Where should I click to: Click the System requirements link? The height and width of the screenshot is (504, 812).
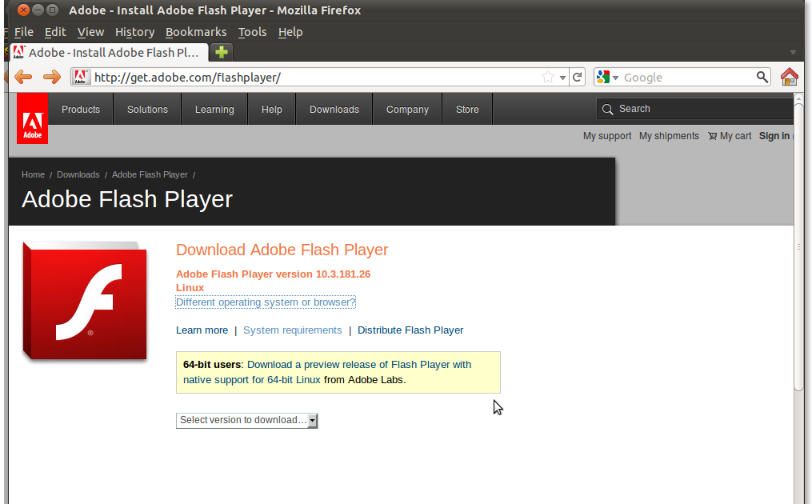[293, 330]
